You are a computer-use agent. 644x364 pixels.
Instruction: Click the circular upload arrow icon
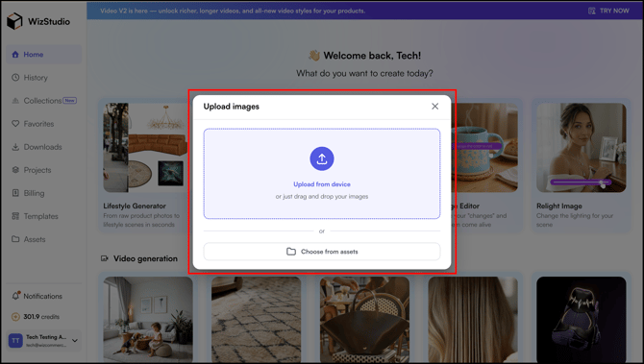322,158
